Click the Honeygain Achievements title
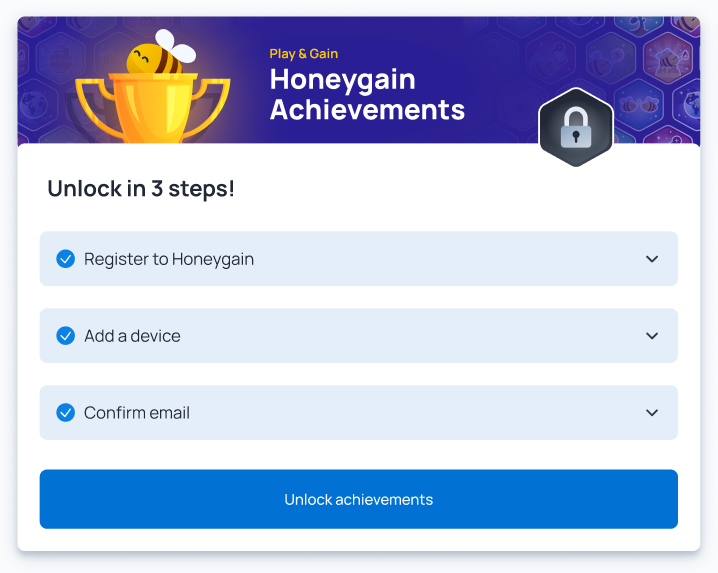718x573 pixels. pyautogui.click(x=367, y=94)
